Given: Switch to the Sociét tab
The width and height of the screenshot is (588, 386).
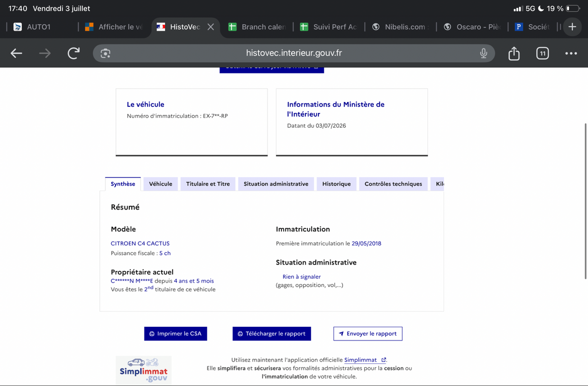Looking at the screenshot, I should [532, 27].
